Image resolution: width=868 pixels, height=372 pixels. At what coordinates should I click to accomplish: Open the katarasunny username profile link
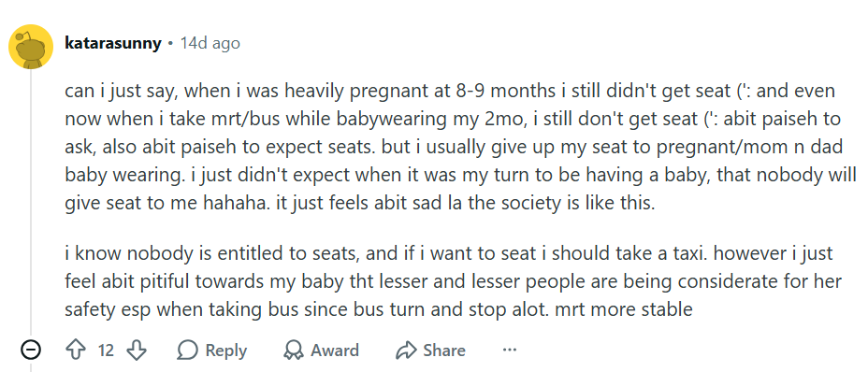(x=113, y=43)
